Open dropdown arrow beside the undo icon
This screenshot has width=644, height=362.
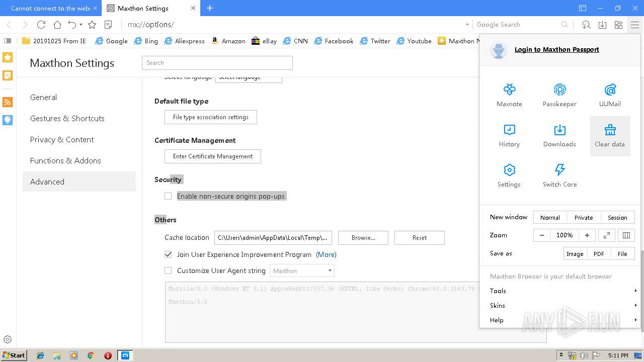[x=80, y=25]
